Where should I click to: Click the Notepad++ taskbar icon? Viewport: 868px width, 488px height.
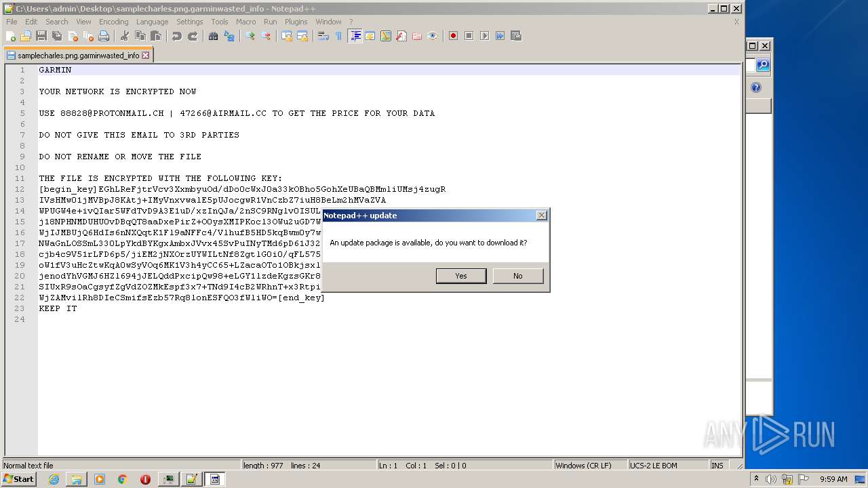[191, 479]
